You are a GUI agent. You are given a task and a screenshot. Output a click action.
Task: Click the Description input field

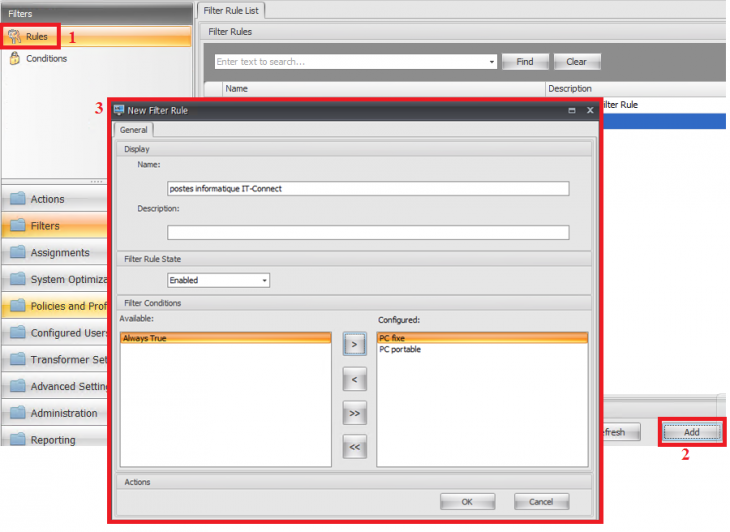pyautogui.click(x=368, y=233)
